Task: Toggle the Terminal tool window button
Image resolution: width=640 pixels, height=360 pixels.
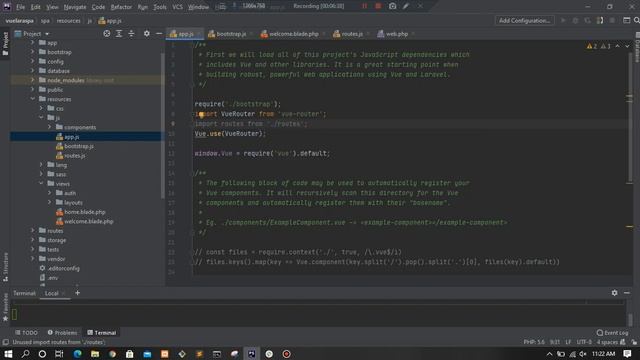Action: click(101, 333)
